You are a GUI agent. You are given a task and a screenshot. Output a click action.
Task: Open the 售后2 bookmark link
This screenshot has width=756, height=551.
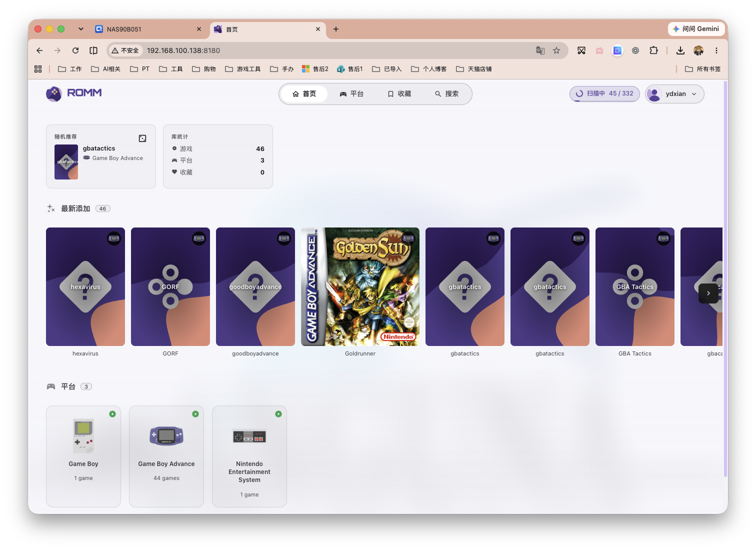click(x=315, y=69)
